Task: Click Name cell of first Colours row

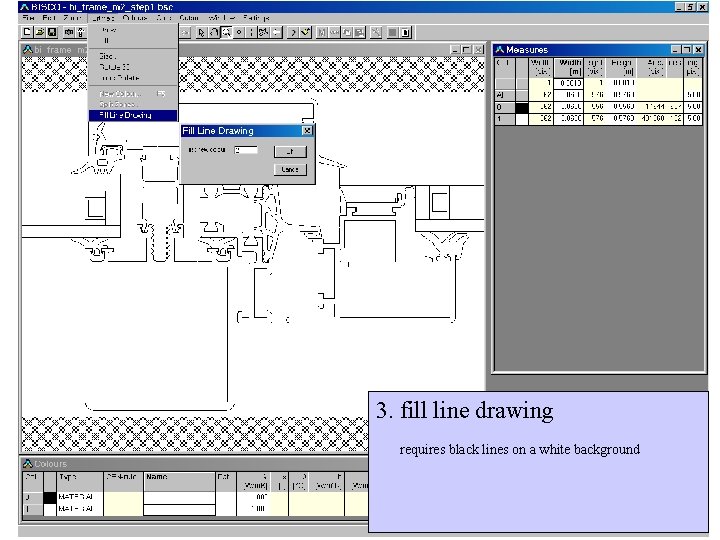Action: click(179, 498)
